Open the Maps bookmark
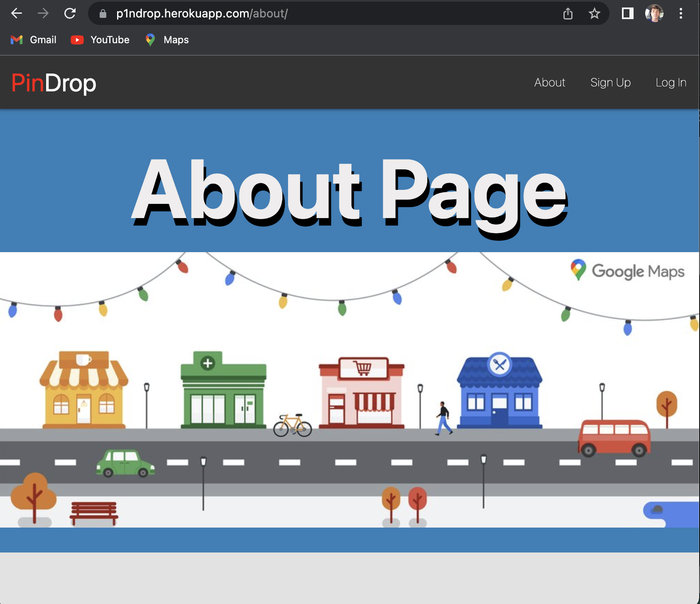 click(167, 40)
